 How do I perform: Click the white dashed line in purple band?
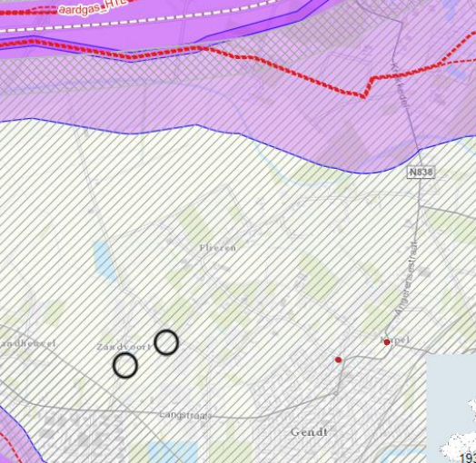(136, 21)
